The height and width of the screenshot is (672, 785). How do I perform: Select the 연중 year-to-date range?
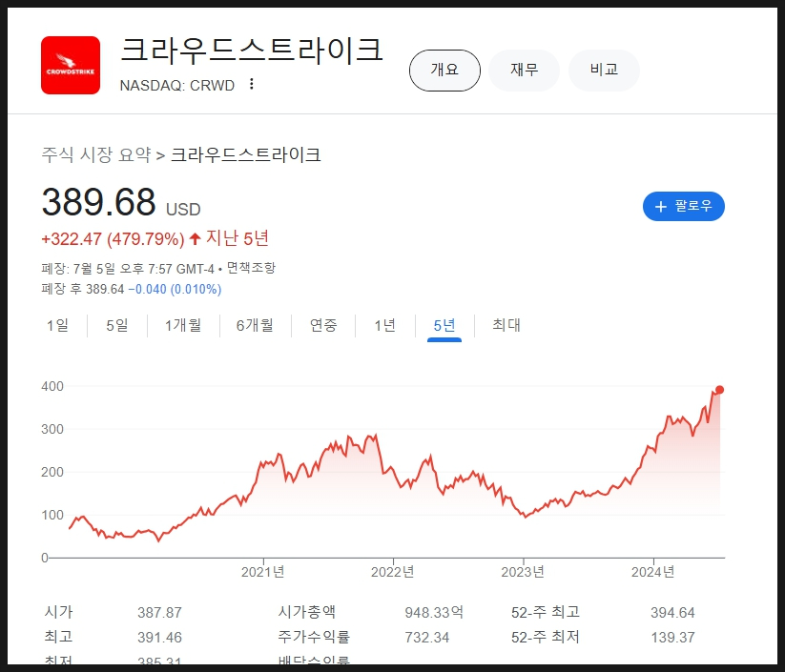(x=323, y=325)
